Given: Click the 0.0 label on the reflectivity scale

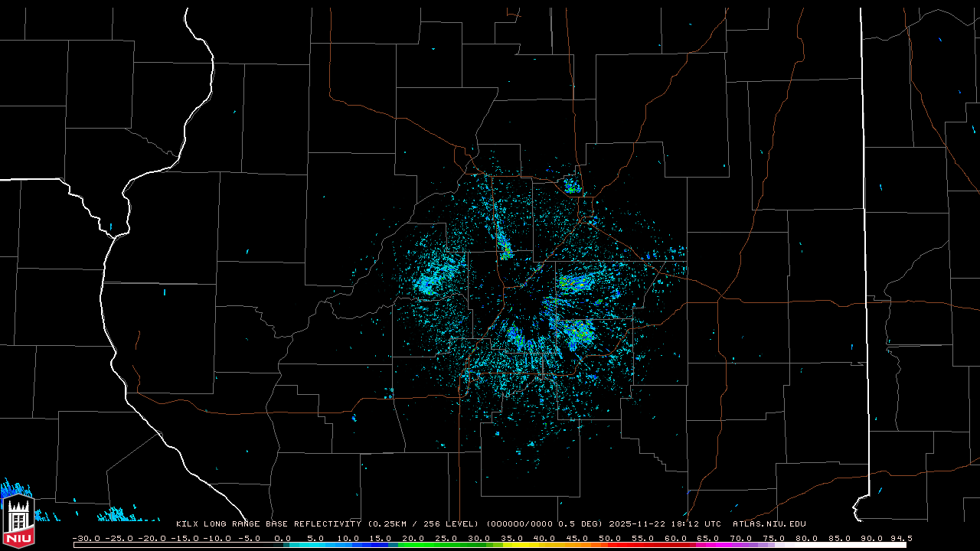Looking at the screenshot, I should 282,538.
